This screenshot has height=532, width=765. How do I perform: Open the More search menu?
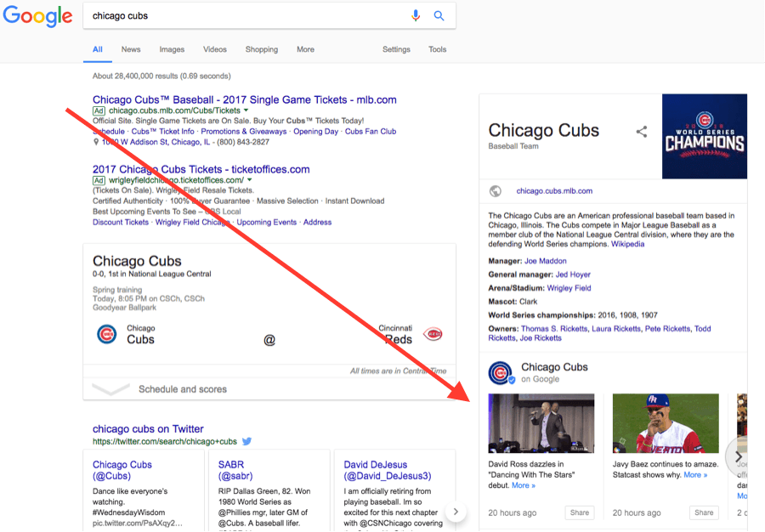305,49
